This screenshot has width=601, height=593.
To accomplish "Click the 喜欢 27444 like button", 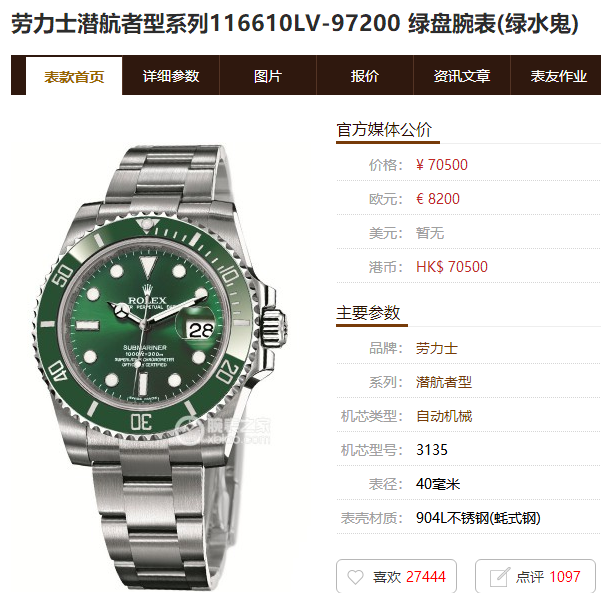I will pos(396,576).
